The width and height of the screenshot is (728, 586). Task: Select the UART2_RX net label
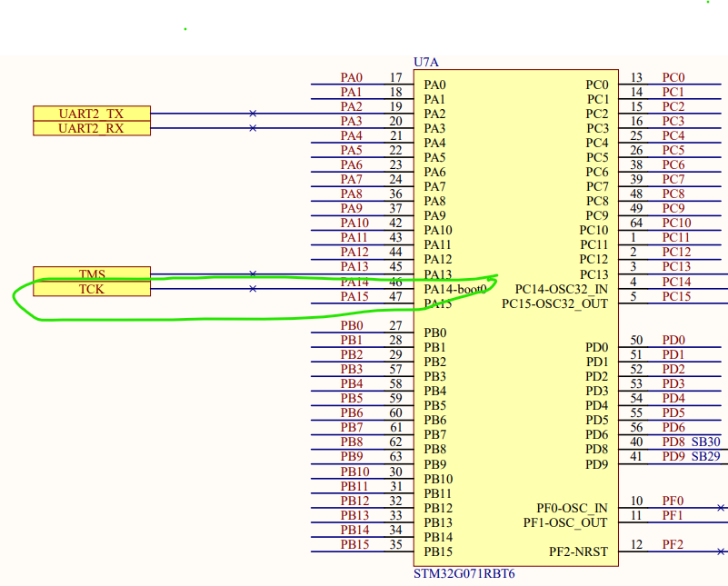coord(90,126)
